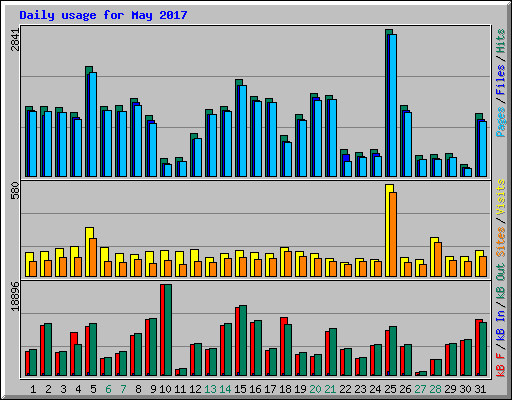
Task: Select green weekend day label 6
Action: pyautogui.click(x=108, y=389)
